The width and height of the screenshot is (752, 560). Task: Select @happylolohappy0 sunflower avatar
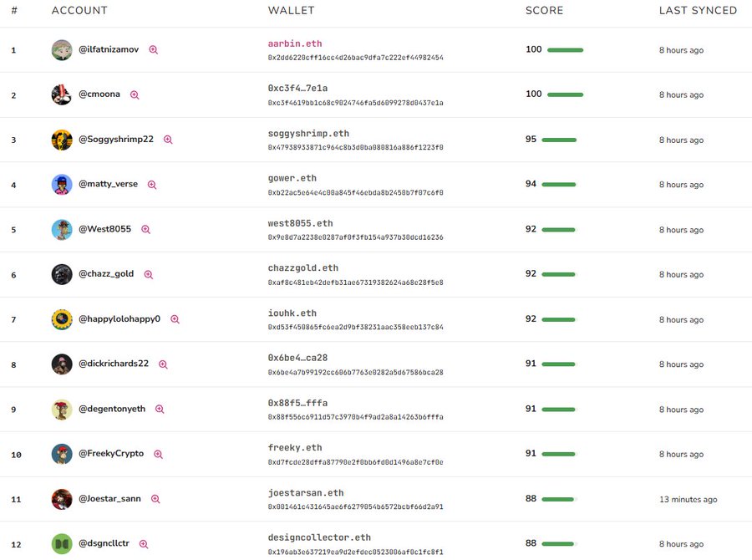click(x=62, y=319)
